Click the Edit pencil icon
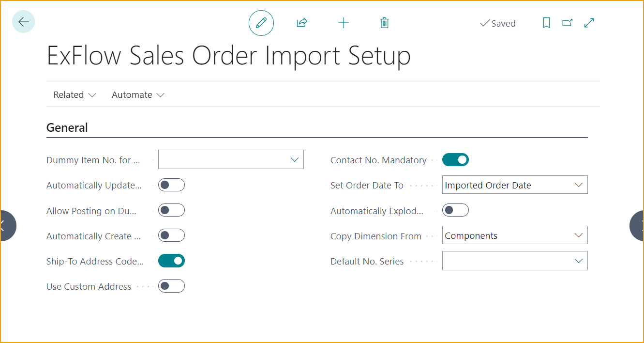Image resolution: width=644 pixels, height=343 pixels. 261,23
